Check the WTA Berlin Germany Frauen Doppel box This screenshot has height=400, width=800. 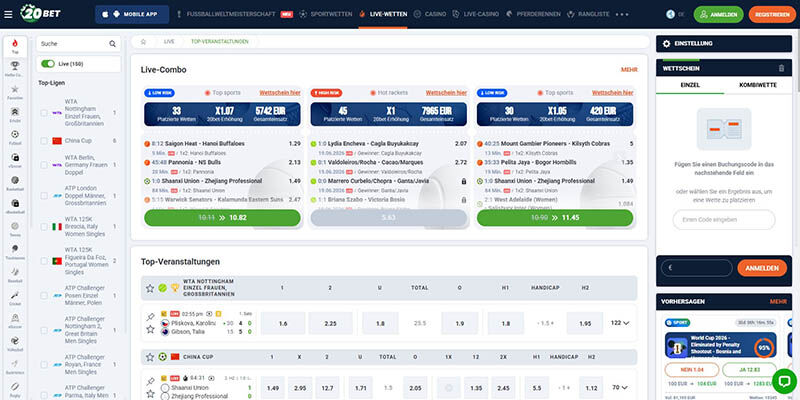(x=44, y=165)
